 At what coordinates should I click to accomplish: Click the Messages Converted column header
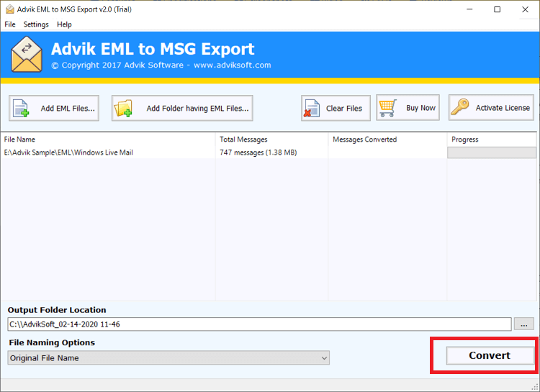[x=365, y=140]
